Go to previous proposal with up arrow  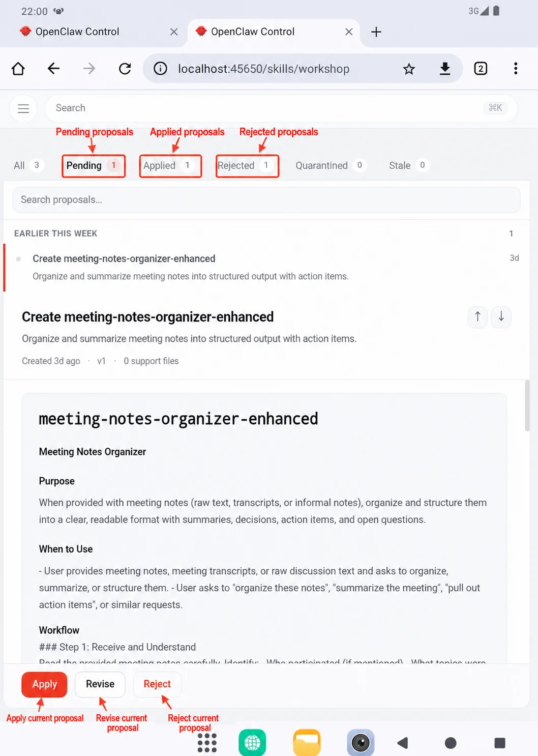(477, 317)
